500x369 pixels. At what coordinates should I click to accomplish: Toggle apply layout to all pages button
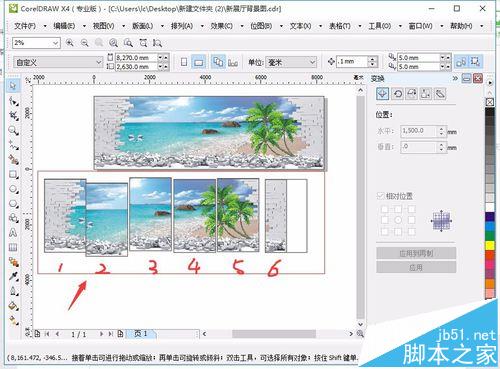coord(218,62)
